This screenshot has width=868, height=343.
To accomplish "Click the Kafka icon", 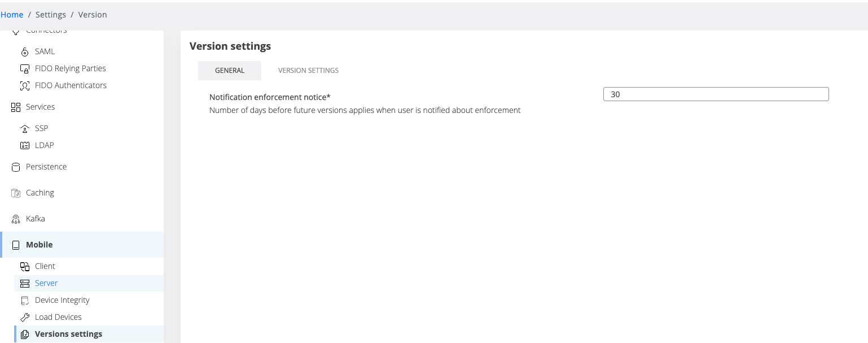I will coord(16,219).
